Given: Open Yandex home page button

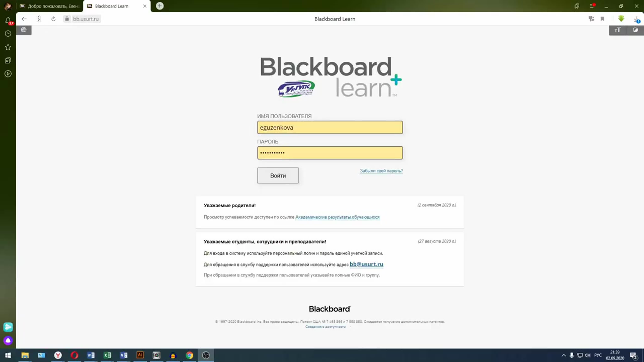Looking at the screenshot, I should [39, 19].
